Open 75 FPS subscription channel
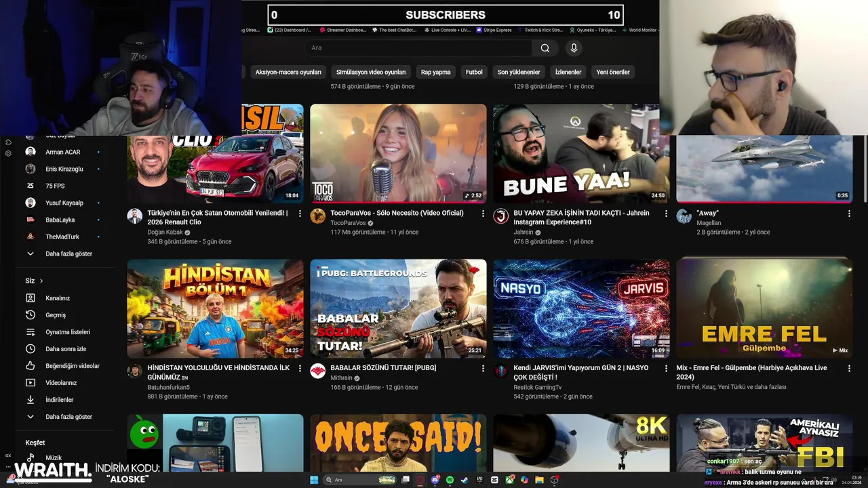This screenshot has height=488, width=868. click(x=55, y=186)
